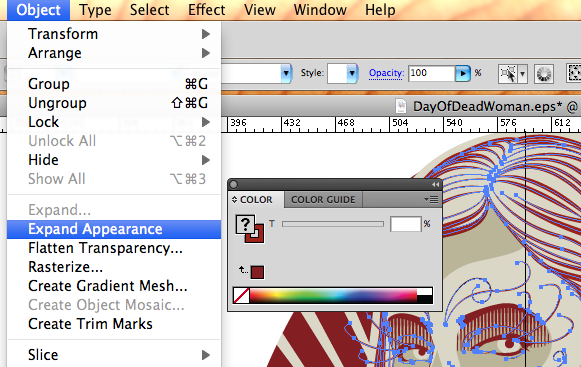581x367 pixels.
Task: Choose Rasterize menu item
Action: pos(114,267)
